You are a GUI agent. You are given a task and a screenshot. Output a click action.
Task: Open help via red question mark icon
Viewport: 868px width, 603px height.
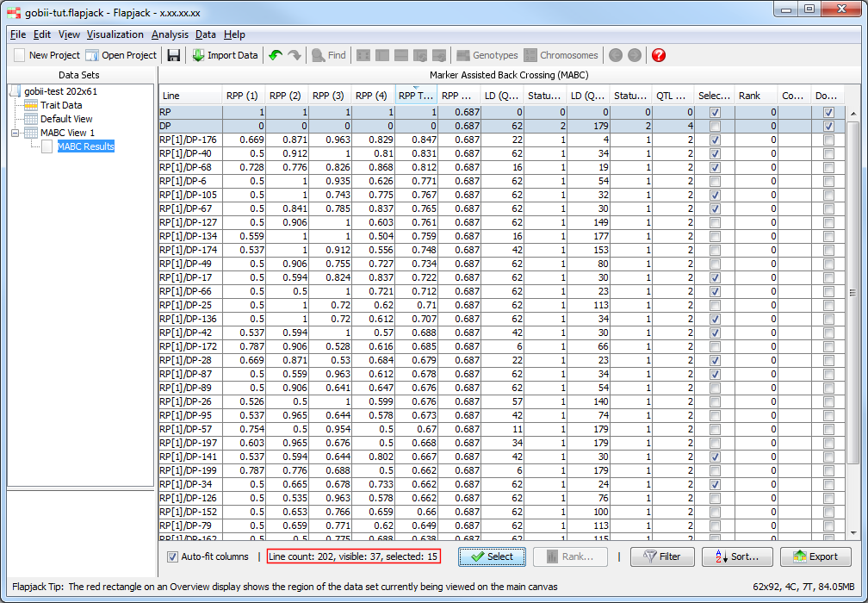[659, 55]
